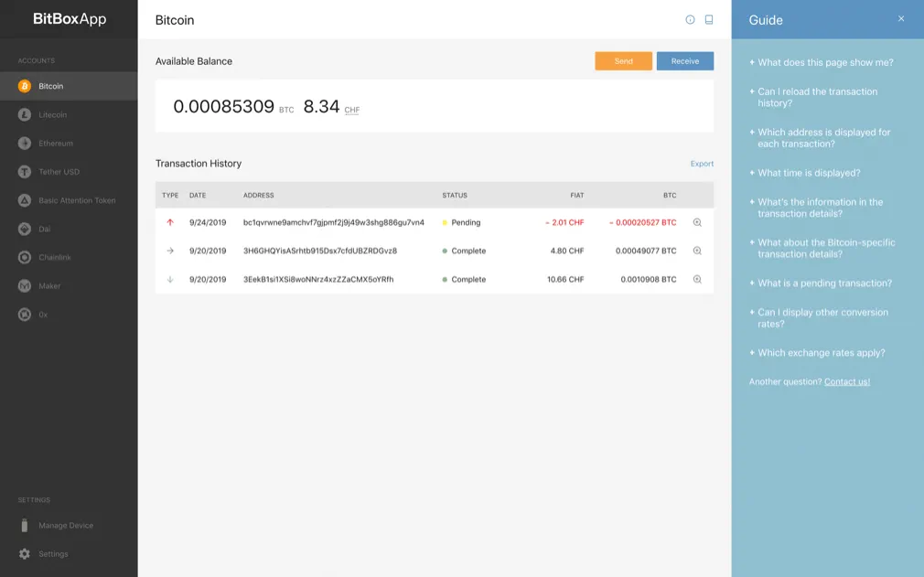Go to Manage Device in sidebar

65,526
